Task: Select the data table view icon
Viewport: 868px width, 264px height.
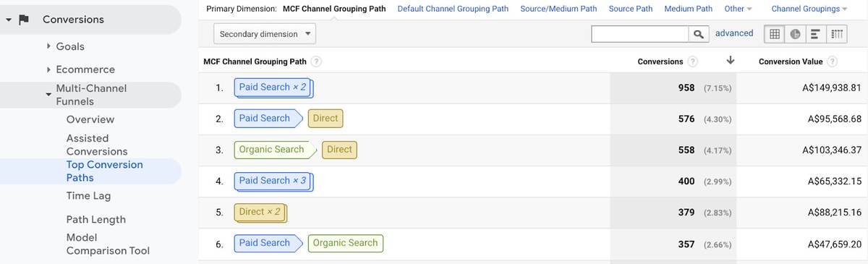Action: coord(775,34)
